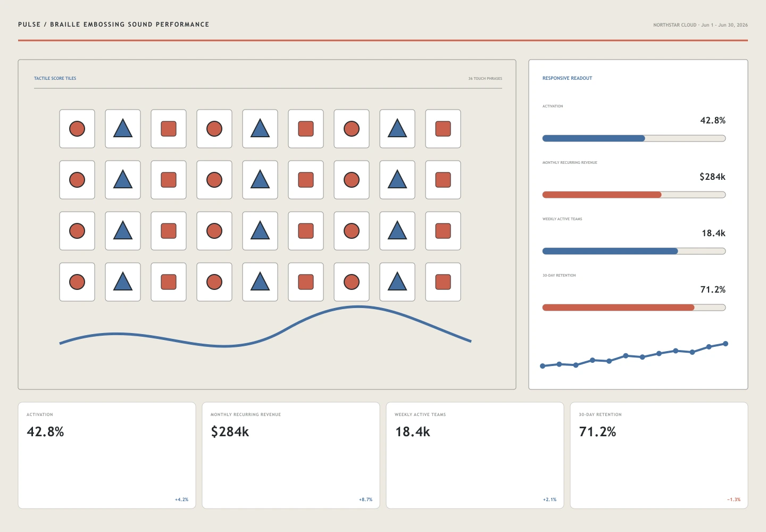Click the 71.2% value in Responsive Readout

(713, 289)
